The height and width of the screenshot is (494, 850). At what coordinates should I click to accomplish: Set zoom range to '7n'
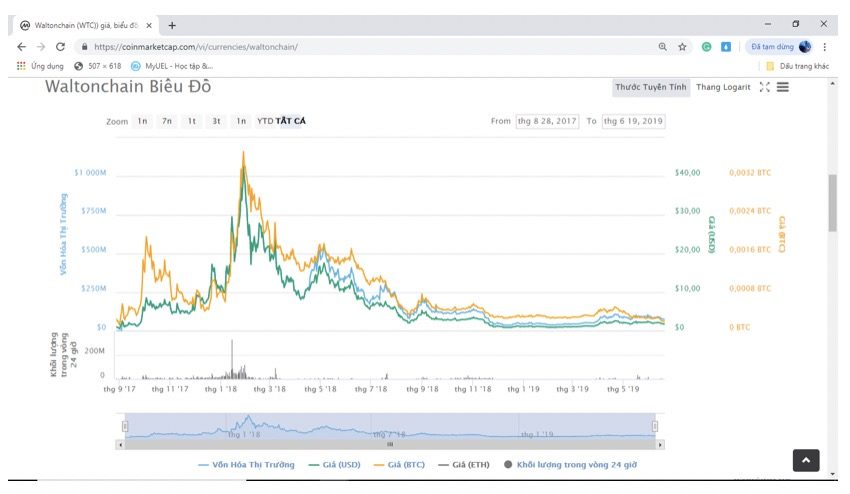(x=167, y=121)
